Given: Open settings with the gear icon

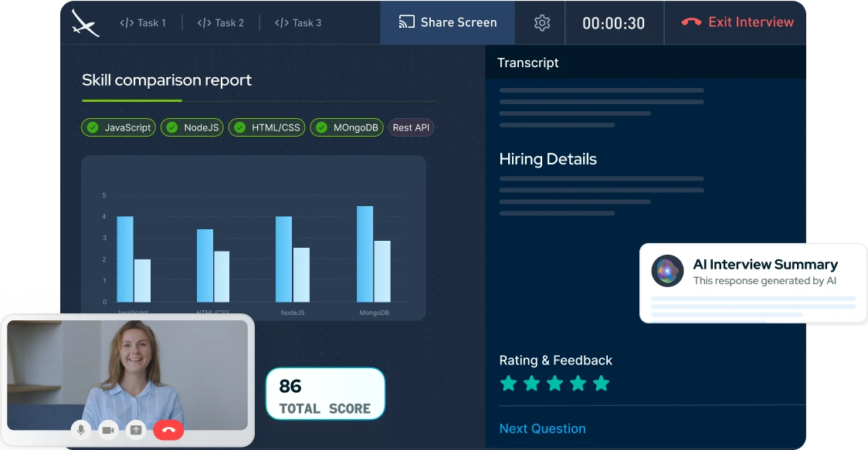Looking at the screenshot, I should (x=542, y=23).
